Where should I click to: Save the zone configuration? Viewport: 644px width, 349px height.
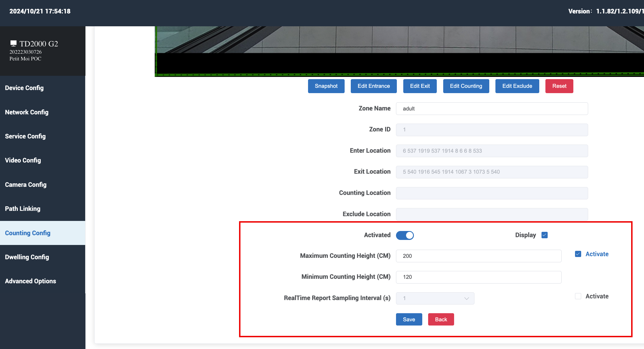coord(409,319)
